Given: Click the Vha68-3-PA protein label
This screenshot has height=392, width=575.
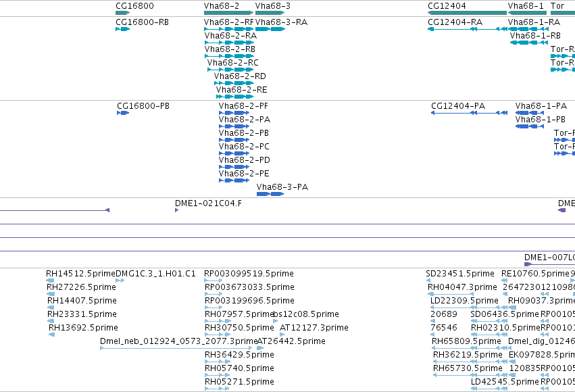Looking at the screenshot, I should coord(282,187).
